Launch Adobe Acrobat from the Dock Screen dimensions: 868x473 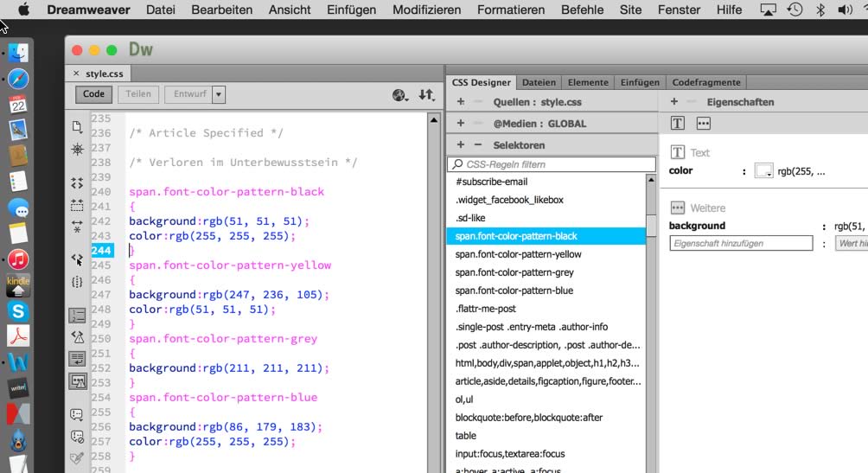(18, 336)
